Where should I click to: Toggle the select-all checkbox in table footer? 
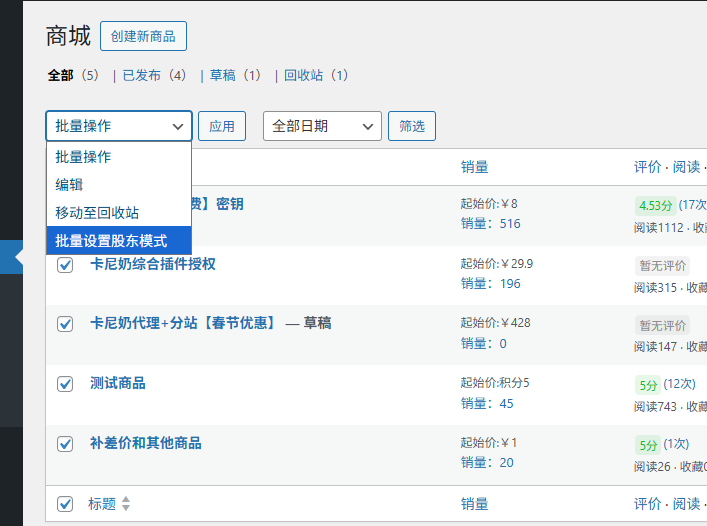pyautogui.click(x=65, y=505)
